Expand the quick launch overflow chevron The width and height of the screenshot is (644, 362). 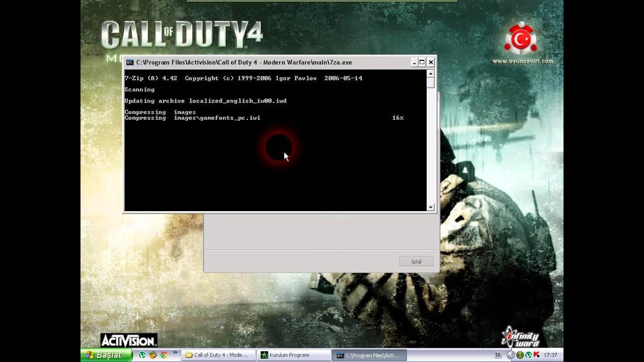[175, 353]
